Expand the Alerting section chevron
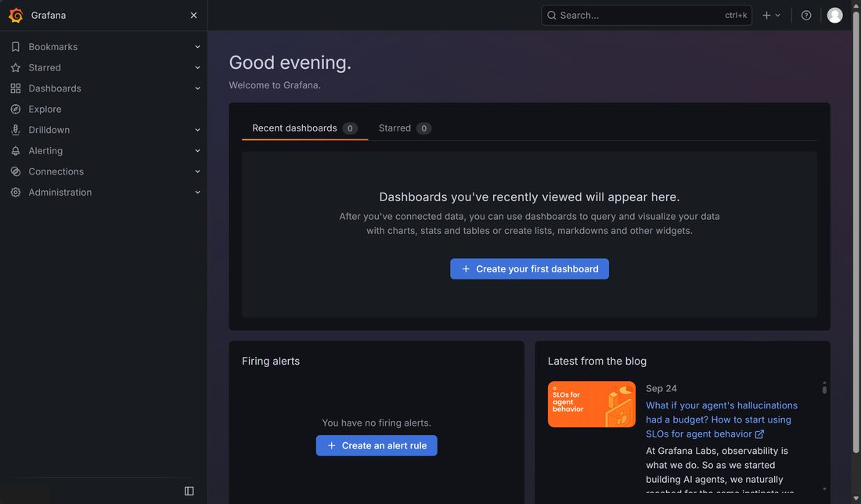The height and width of the screenshot is (504, 861). point(198,151)
